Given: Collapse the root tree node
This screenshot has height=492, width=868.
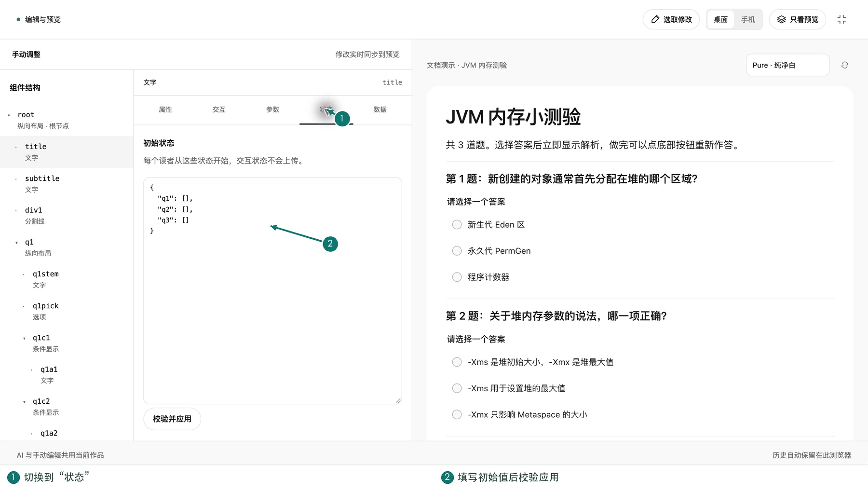Looking at the screenshot, I should coord(9,115).
